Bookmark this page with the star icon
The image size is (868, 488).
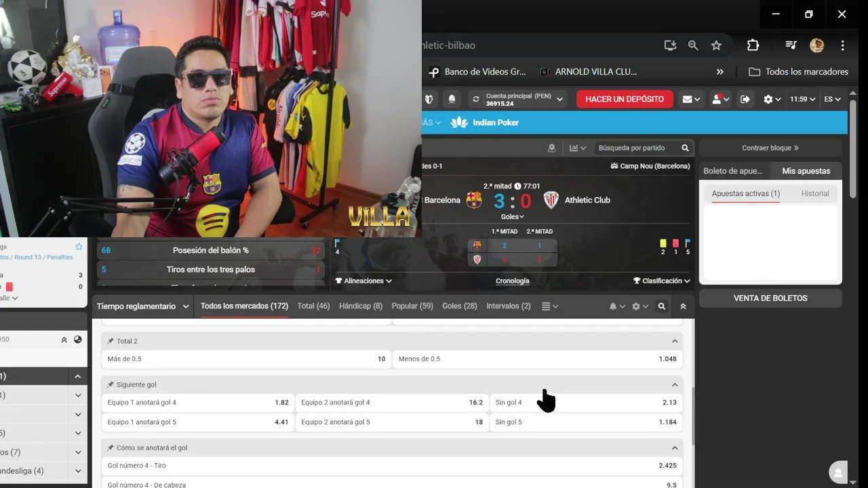click(716, 45)
